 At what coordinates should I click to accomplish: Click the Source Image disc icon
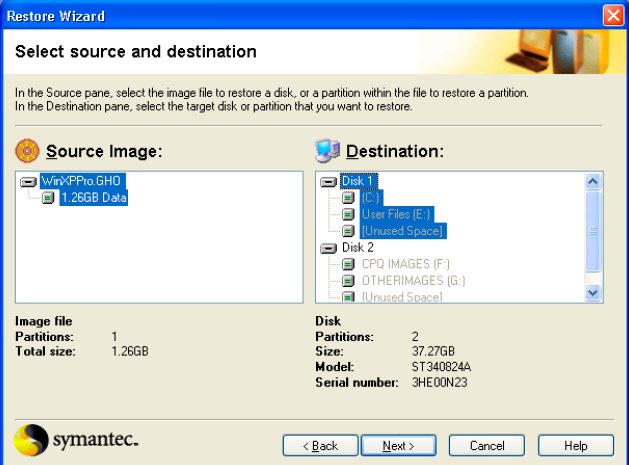[27, 151]
